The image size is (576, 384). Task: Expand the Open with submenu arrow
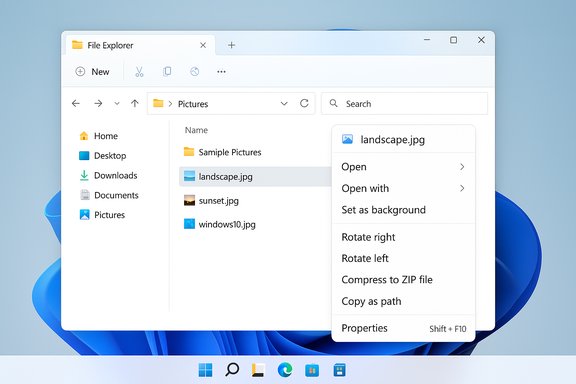click(x=462, y=189)
